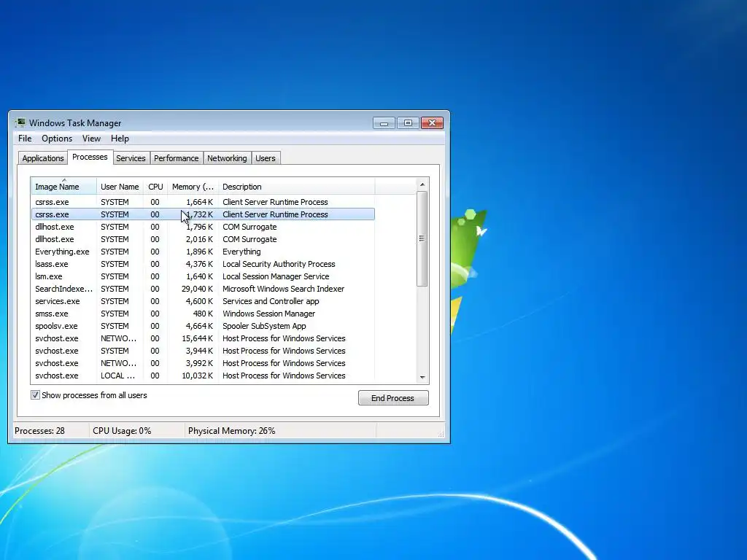The width and height of the screenshot is (747, 560).
Task: Click the 29,040 K memory value
Action: click(197, 289)
